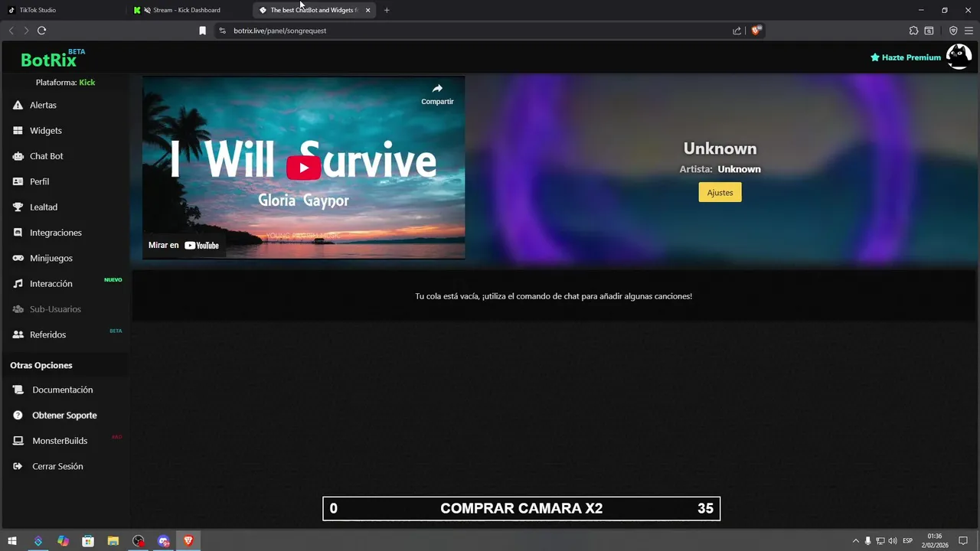The height and width of the screenshot is (551, 980).
Task: Go back in browser history
Action: tap(11, 31)
